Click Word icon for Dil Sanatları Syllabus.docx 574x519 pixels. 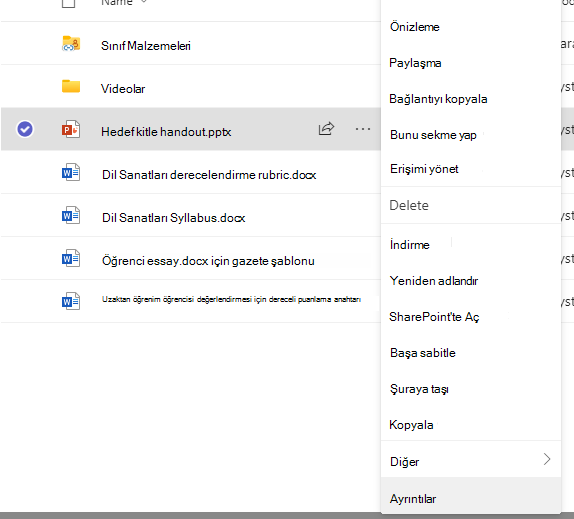click(71, 216)
